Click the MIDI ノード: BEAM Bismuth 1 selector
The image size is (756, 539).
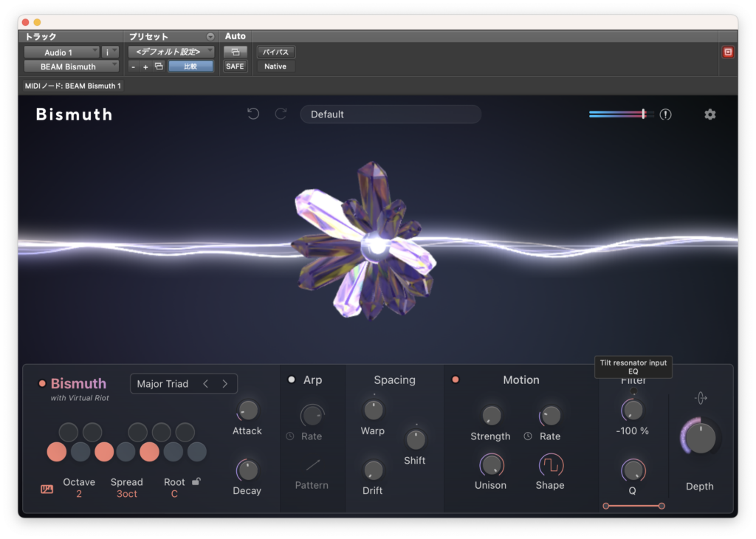tap(73, 86)
